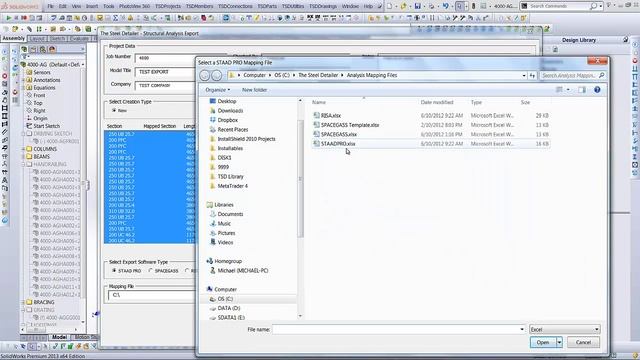
Task: Select the STAAD PRO export radio
Action: click(x=114, y=271)
